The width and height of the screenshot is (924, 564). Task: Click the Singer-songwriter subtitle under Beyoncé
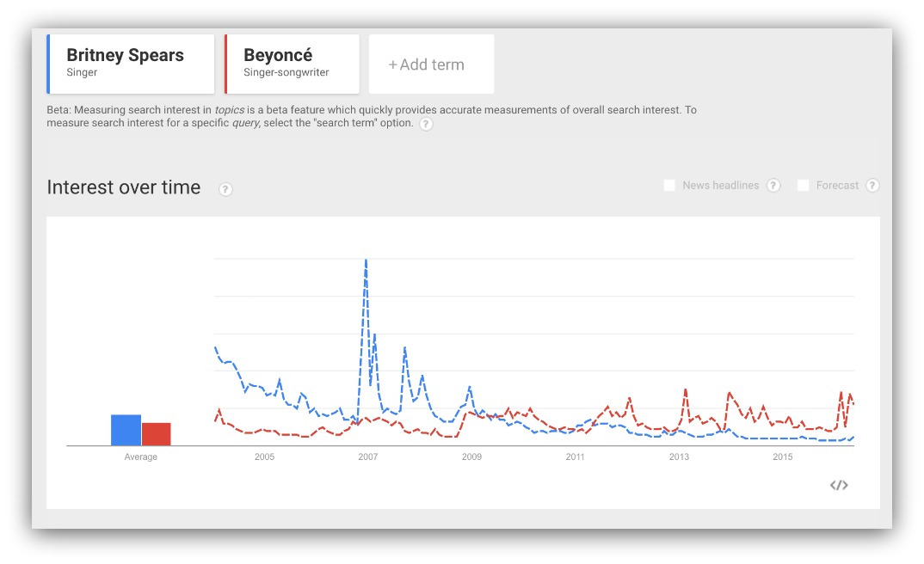pos(286,72)
